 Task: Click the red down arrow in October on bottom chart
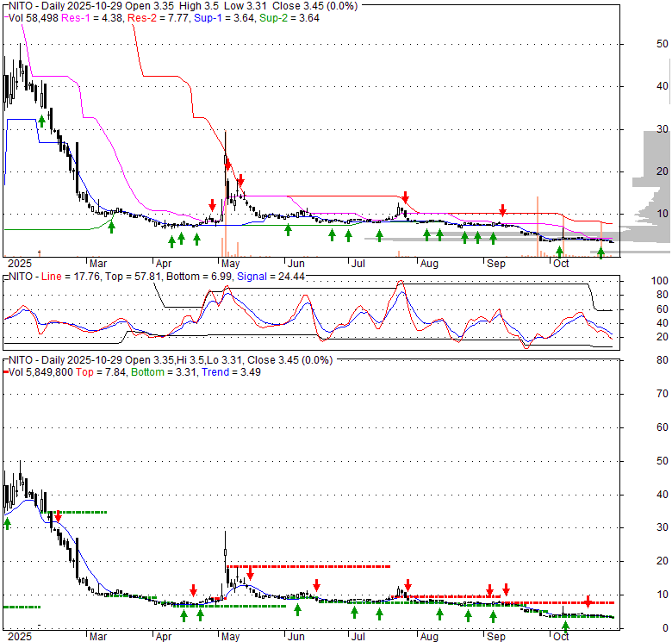[588, 601]
